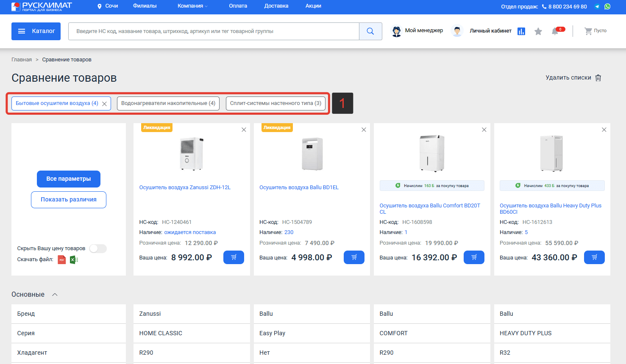
Task: Open comparison chart icon in header
Action: tap(521, 31)
